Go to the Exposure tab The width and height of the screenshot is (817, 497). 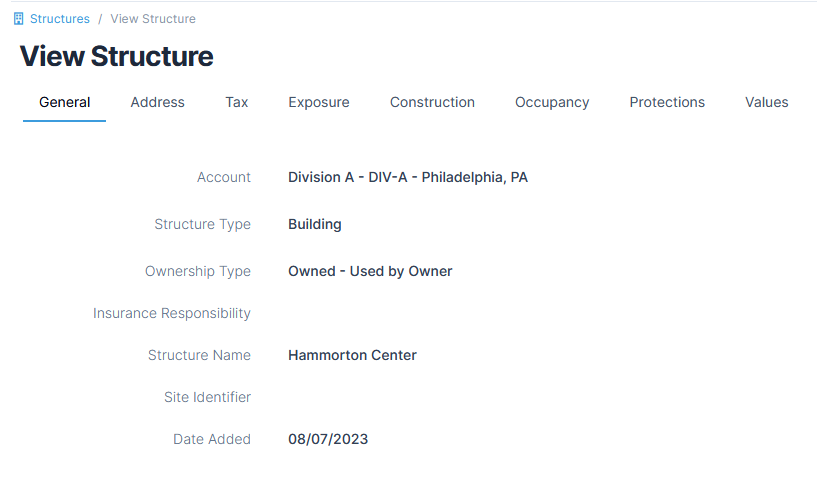(x=319, y=102)
